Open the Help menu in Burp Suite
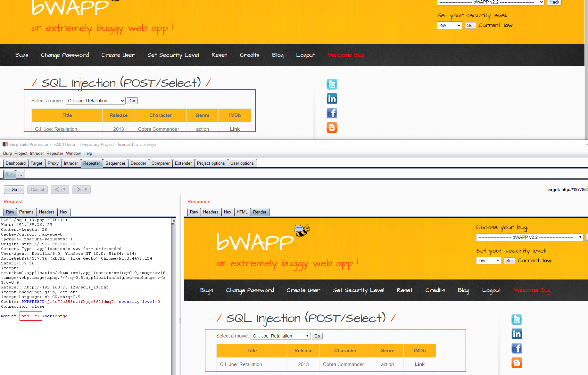 (x=88, y=153)
